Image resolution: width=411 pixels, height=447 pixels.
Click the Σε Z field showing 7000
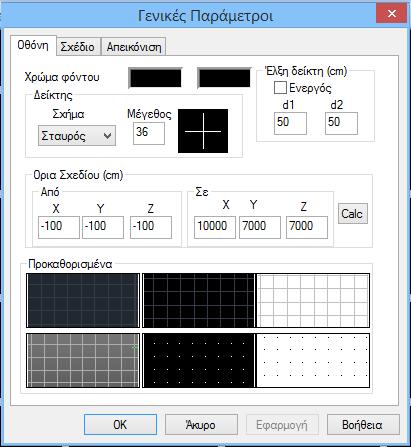pos(307,227)
